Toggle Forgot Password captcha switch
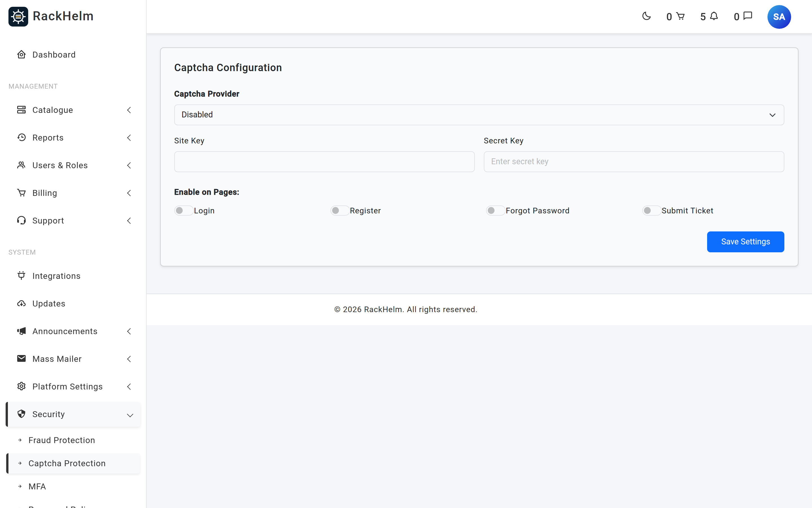The image size is (812, 508). 495,211
